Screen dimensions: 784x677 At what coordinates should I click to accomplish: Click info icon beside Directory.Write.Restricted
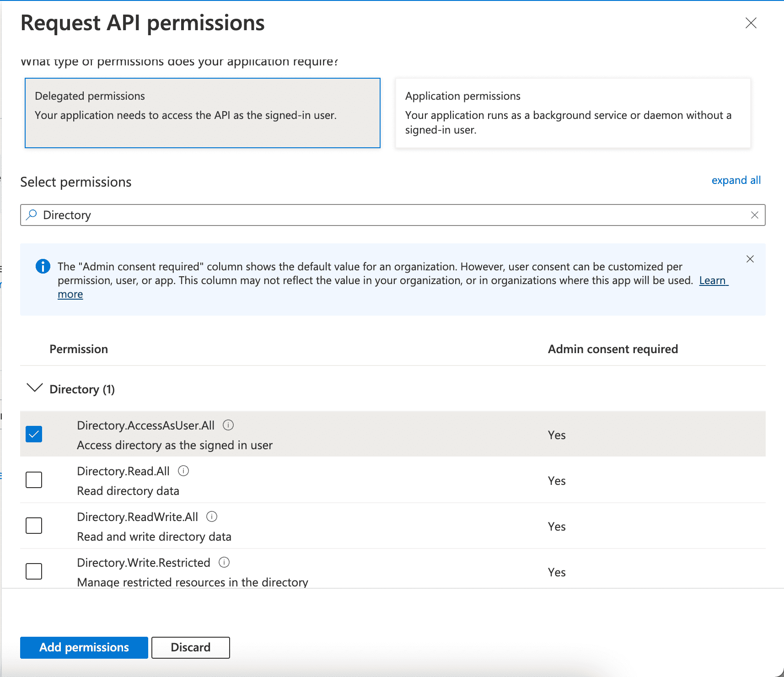pos(224,562)
